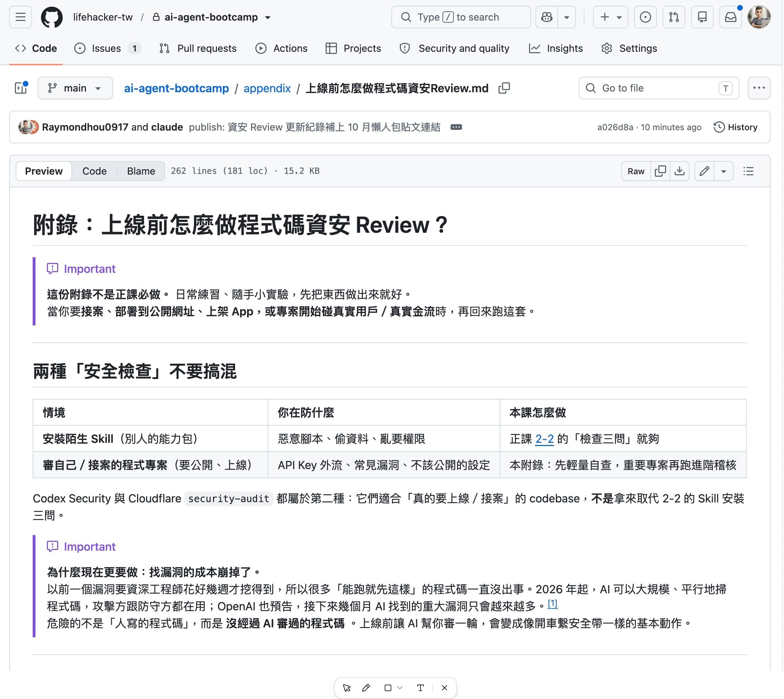Switch to the Issues tab
This screenshot has height=699, width=784.
107,48
